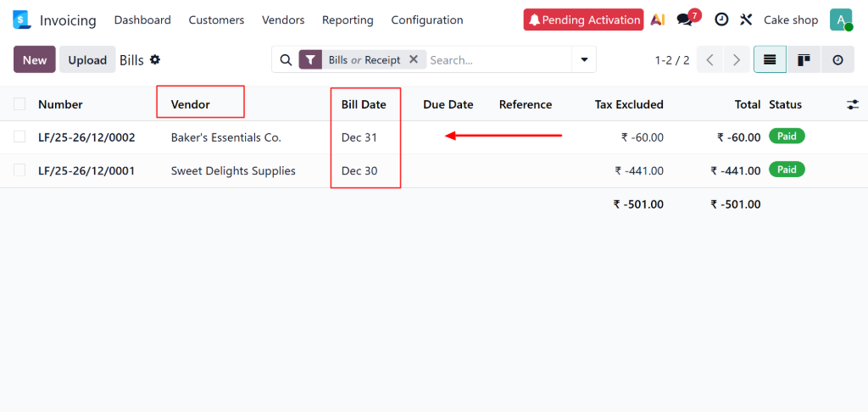Click the New button
This screenshot has width=868, height=412.
coord(35,59)
